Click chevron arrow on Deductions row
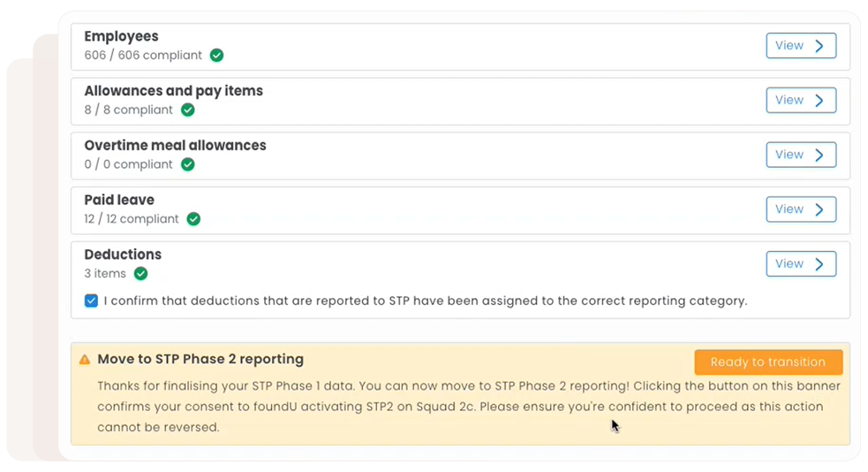 (x=819, y=264)
